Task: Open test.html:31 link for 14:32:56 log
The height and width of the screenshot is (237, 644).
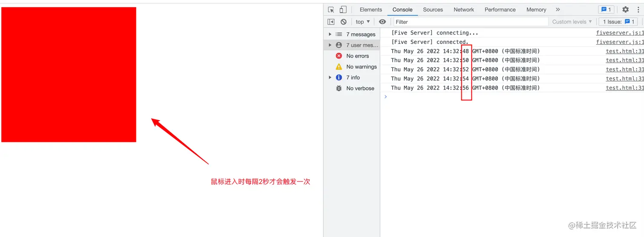Action: point(625,88)
